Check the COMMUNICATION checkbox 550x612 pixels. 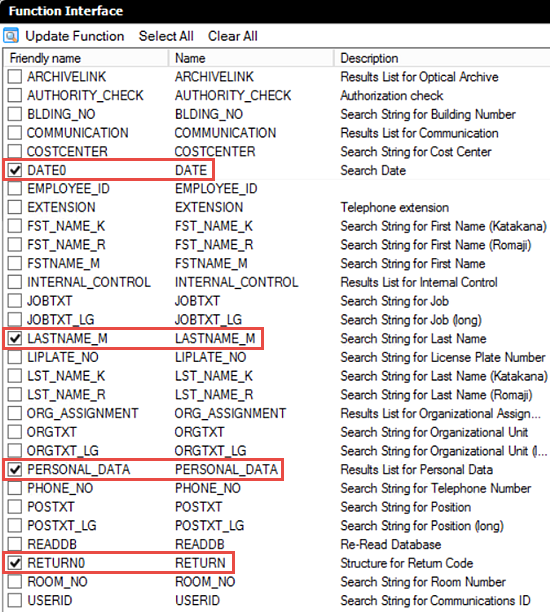(x=15, y=133)
